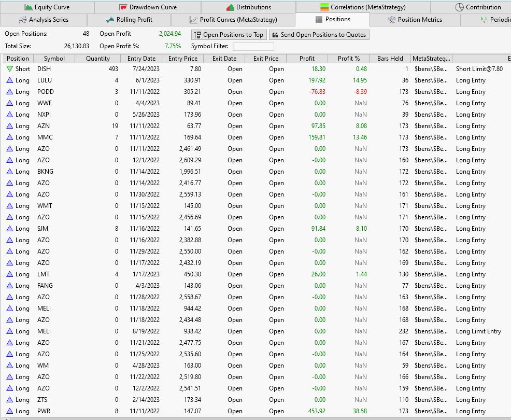Click the Correlations color bands icon

point(324,7)
